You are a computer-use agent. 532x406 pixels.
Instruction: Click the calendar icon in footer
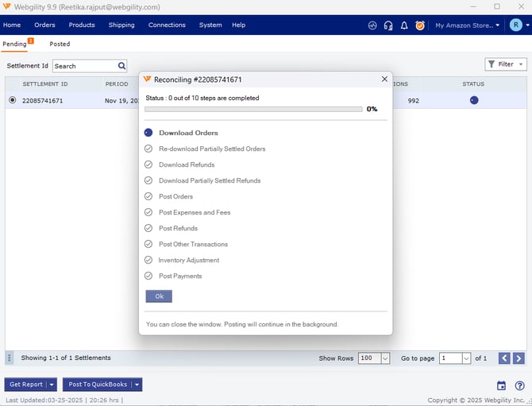coord(501,385)
